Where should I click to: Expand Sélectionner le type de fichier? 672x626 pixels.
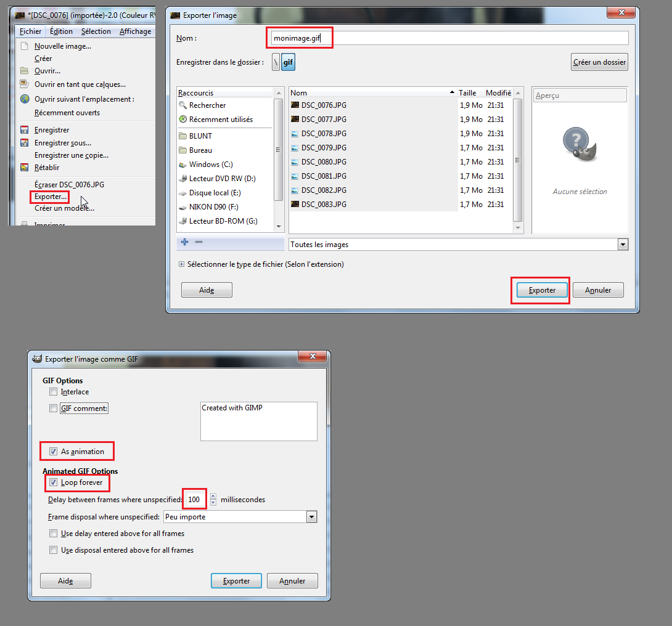point(182,264)
